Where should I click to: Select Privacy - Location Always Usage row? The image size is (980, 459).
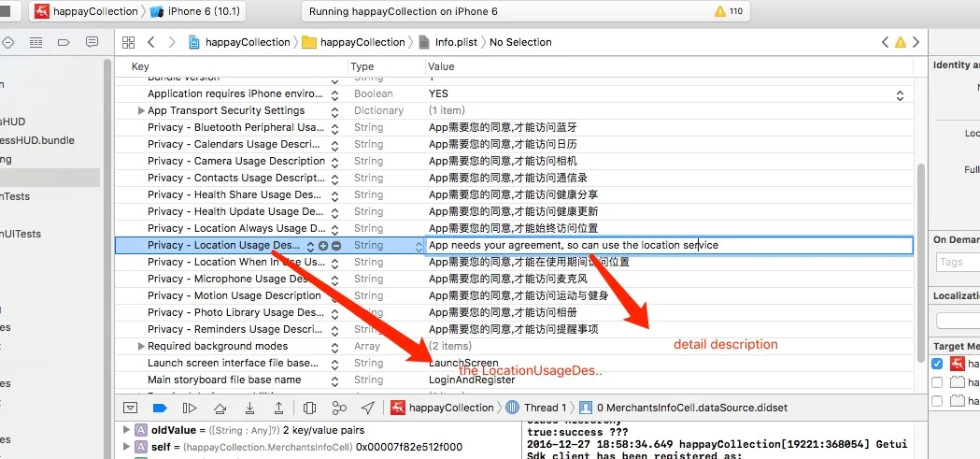pyautogui.click(x=514, y=229)
